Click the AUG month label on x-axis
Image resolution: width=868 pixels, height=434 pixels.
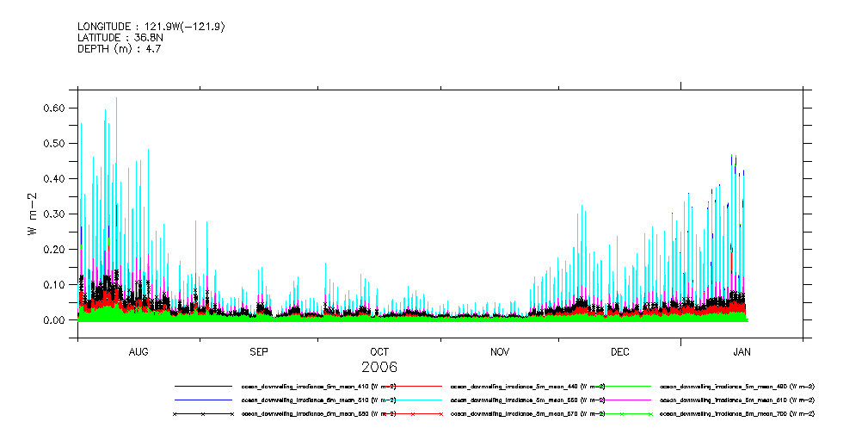coord(139,352)
